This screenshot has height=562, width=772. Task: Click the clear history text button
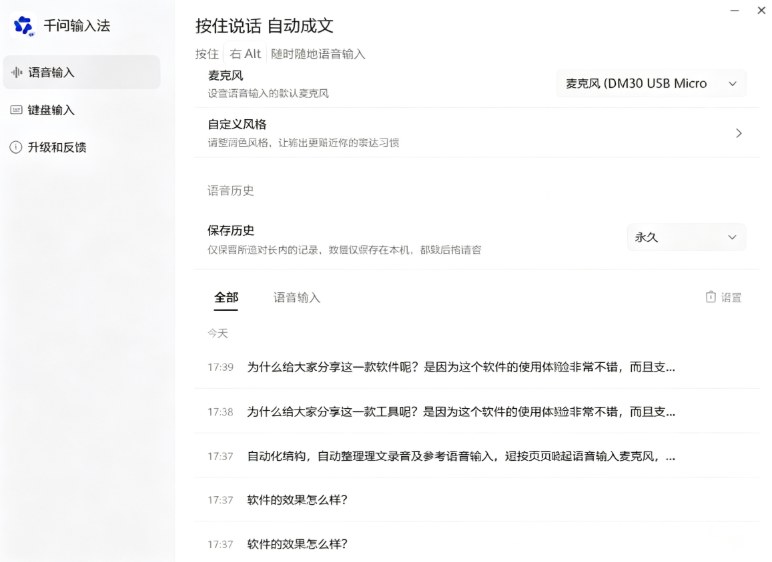click(x=731, y=298)
